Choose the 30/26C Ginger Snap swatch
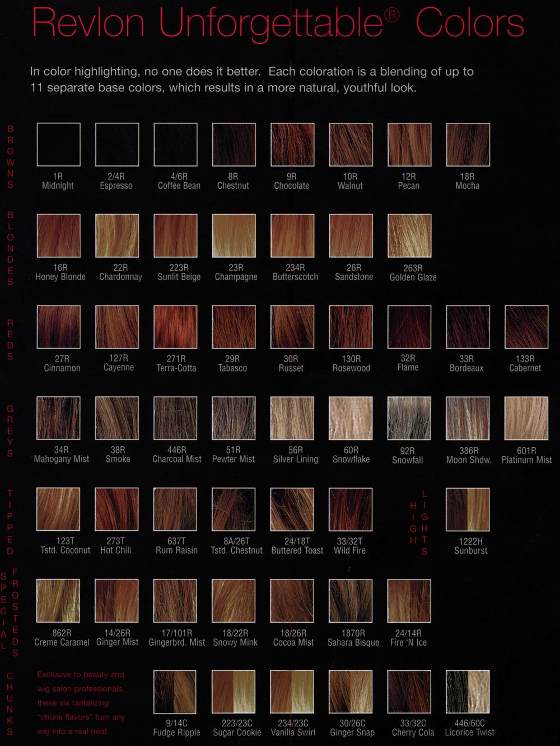 click(351, 692)
